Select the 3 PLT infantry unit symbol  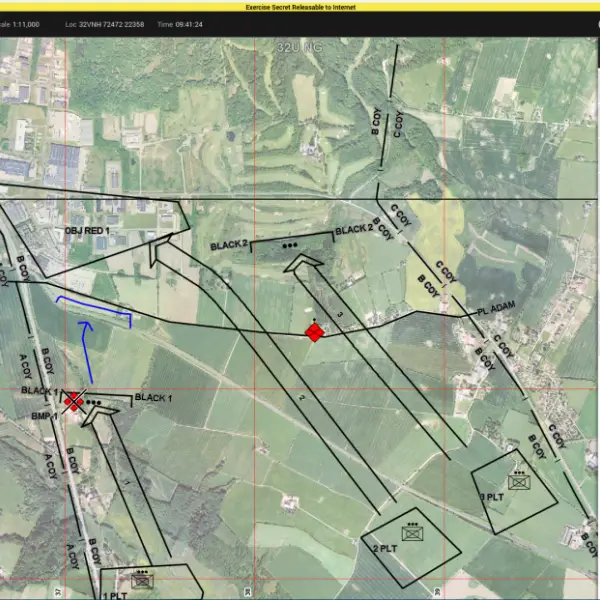pyautogui.click(x=518, y=482)
